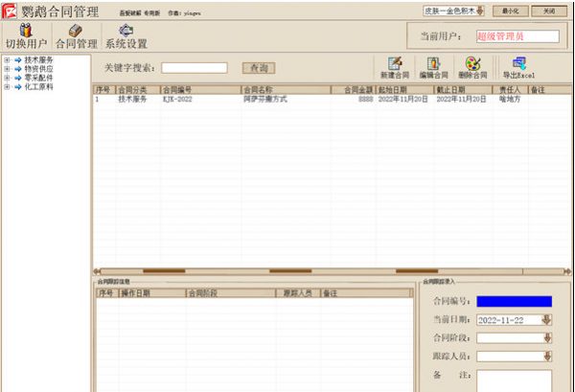
Task: Open the 当前日期 date dropdown
Action: tap(546, 320)
